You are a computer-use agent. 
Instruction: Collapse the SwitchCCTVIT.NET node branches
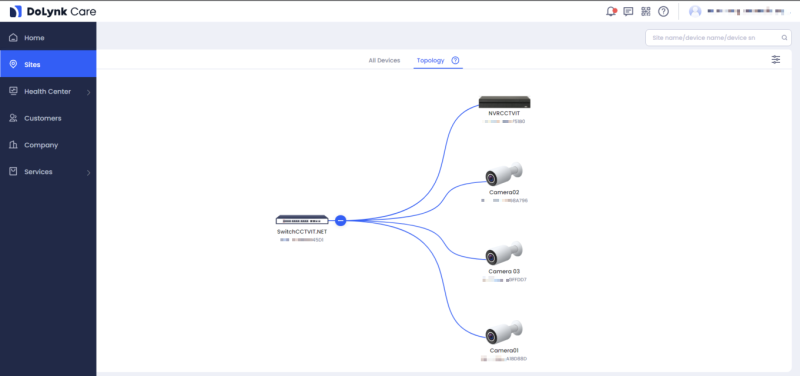click(341, 220)
